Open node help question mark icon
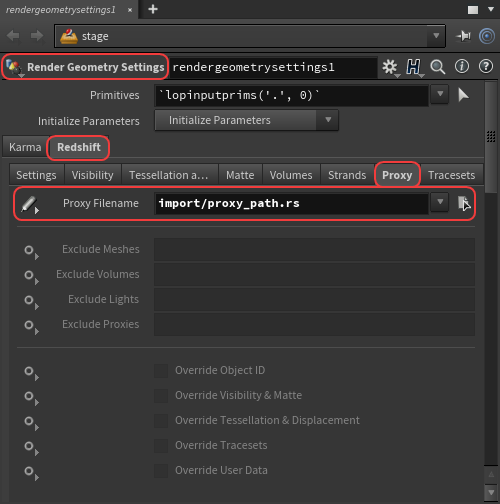The height and width of the screenshot is (504, 500). (486, 67)
